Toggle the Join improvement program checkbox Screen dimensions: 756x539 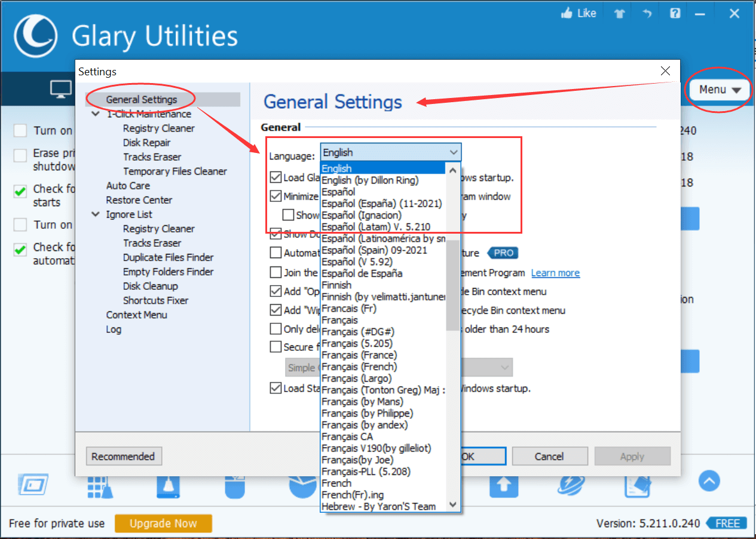click(x=276, y=272)
